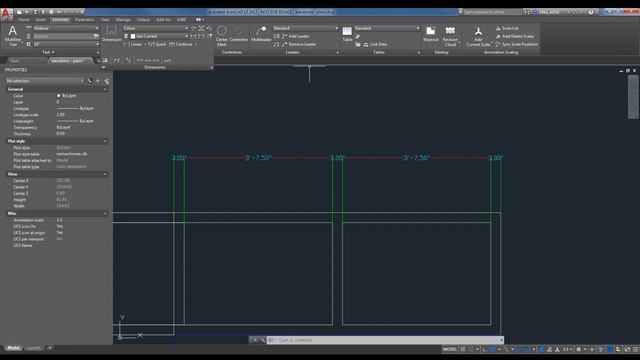Open the Insert ribbon tab
640x360 pixels.
[41, 20]
